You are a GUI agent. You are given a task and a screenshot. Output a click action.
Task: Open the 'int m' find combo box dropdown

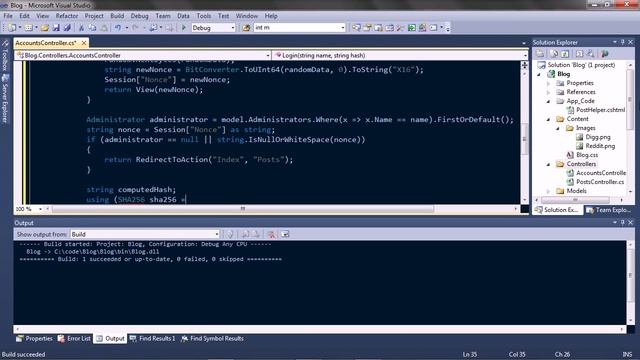click(x=342, y=28)
